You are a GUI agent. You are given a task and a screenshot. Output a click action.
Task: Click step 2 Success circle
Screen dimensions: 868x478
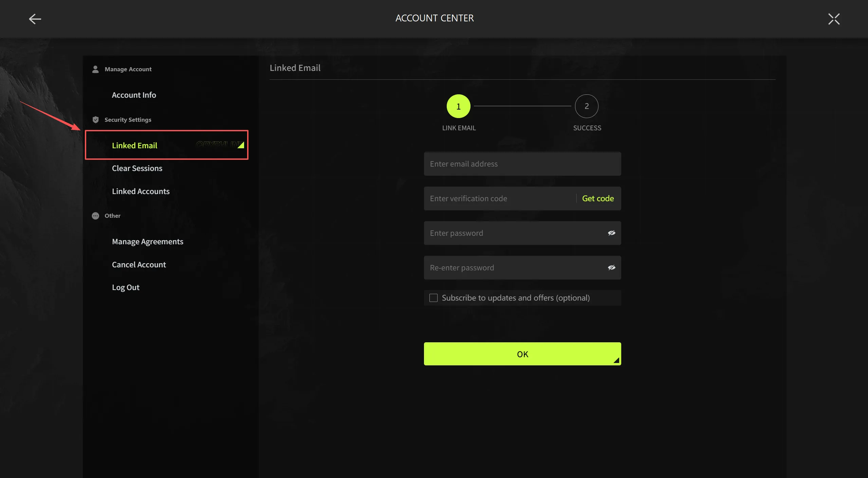[x=586, y=106]
